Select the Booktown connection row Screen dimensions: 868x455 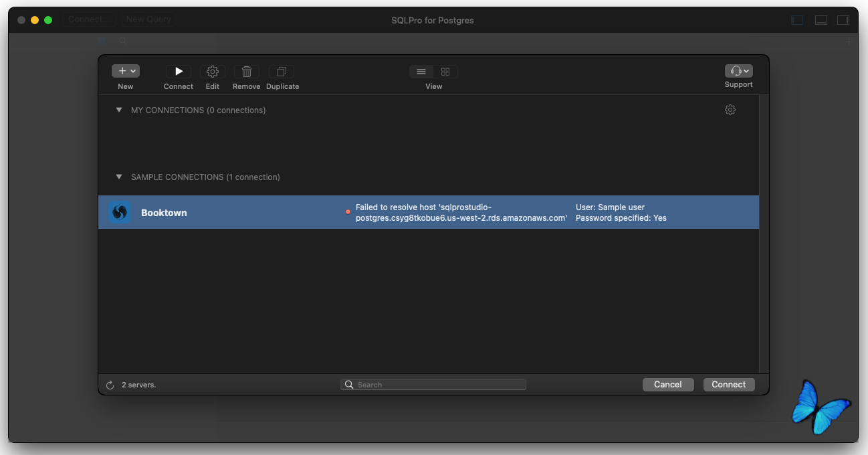tap(429, 212)
